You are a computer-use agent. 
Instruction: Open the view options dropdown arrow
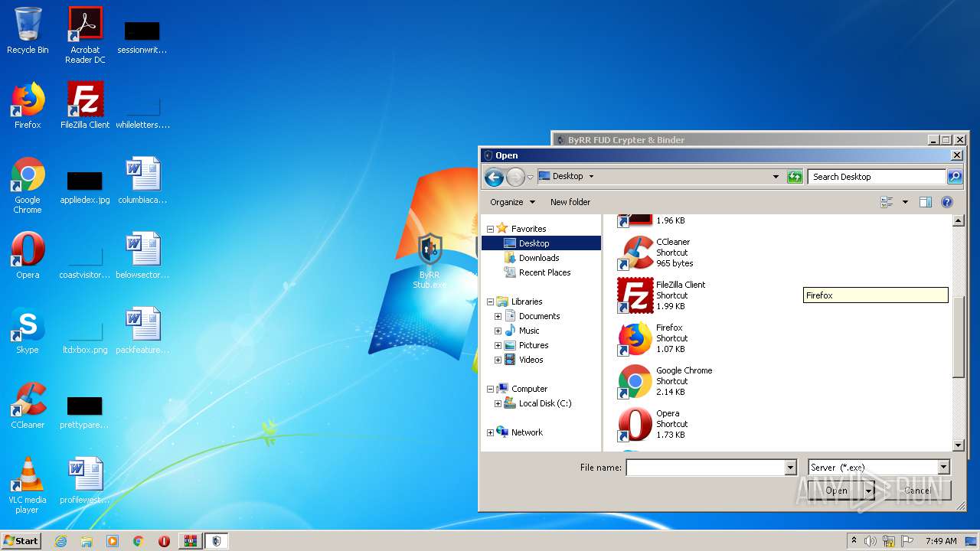click(905, 202)
